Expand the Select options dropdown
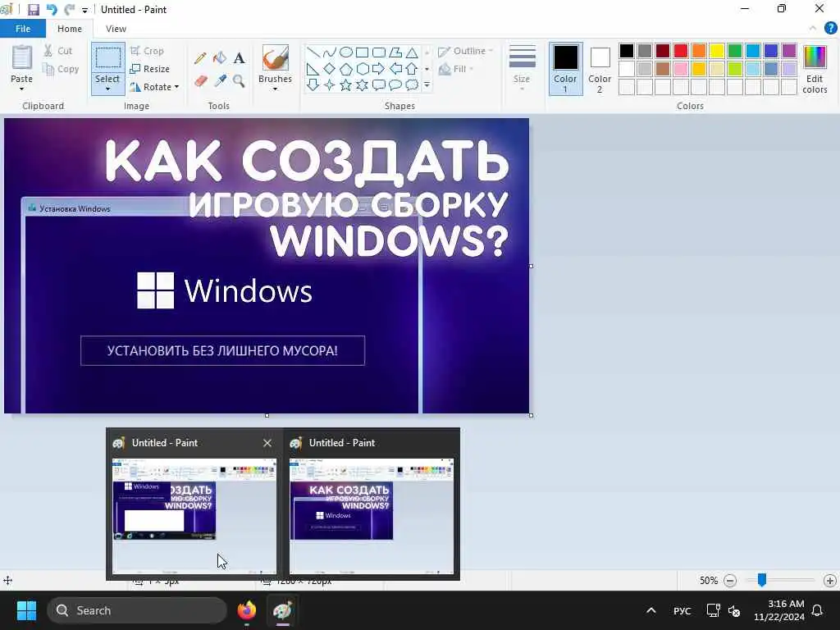The width and height of the screenshot is (840, 630). pyautogui.click(x=107, y=89)
